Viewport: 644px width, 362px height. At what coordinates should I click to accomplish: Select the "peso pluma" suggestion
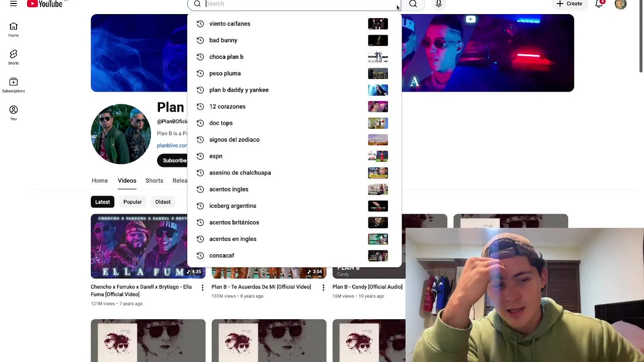pos(294,73)
